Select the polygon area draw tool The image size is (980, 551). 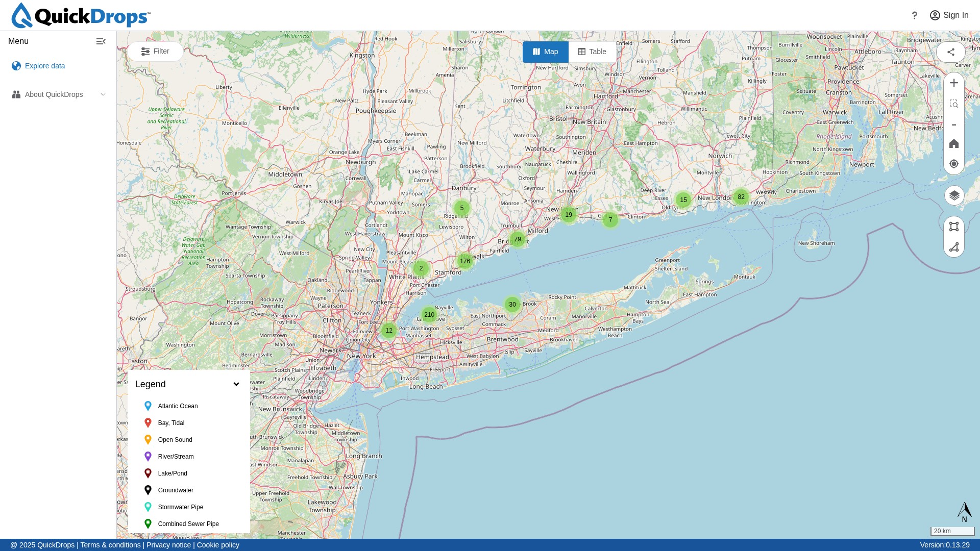[x=954, y=227]
